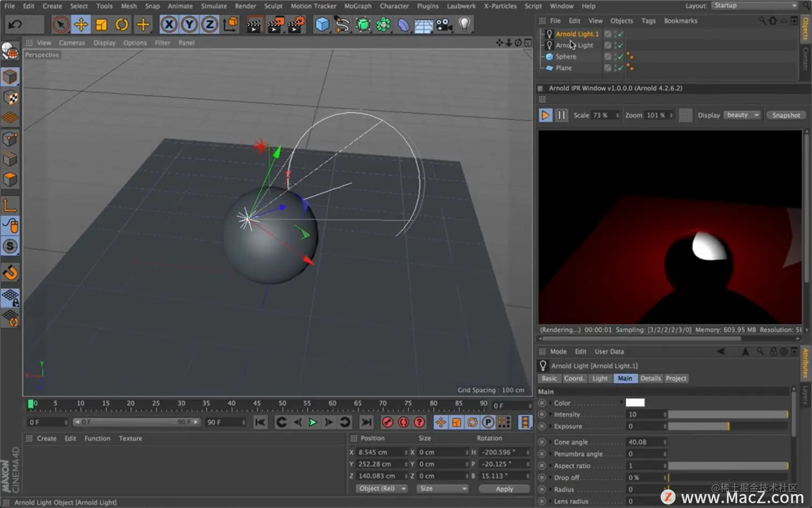Open the spline pen tool

point(342,24)
